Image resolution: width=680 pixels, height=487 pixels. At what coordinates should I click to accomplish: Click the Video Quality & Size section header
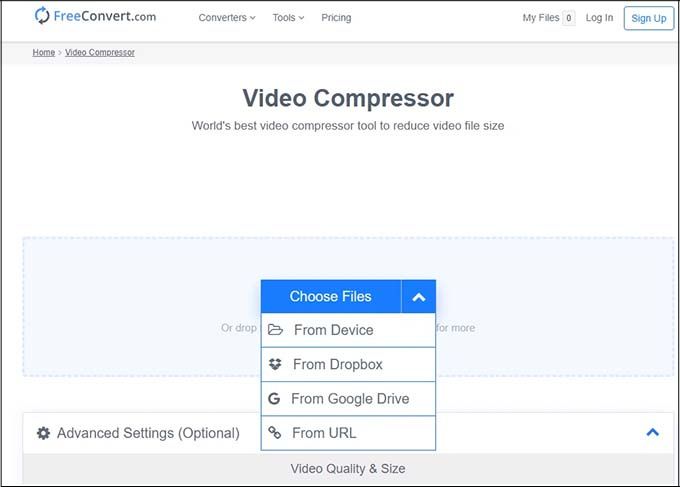[x=348, y=469]
